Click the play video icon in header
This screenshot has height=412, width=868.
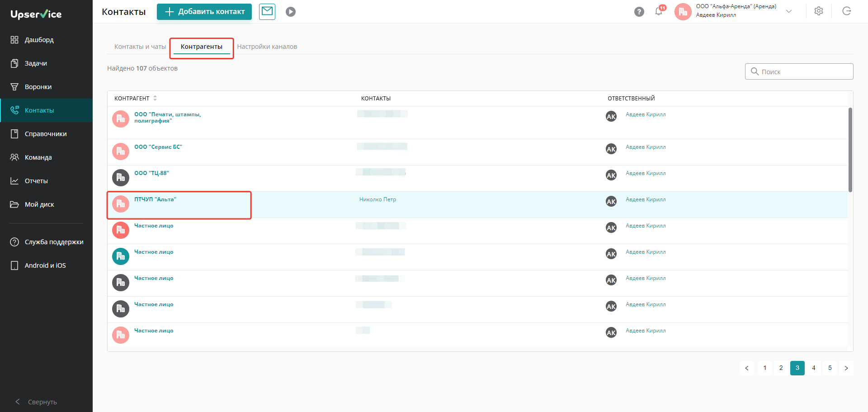click(x=291, y=12)
